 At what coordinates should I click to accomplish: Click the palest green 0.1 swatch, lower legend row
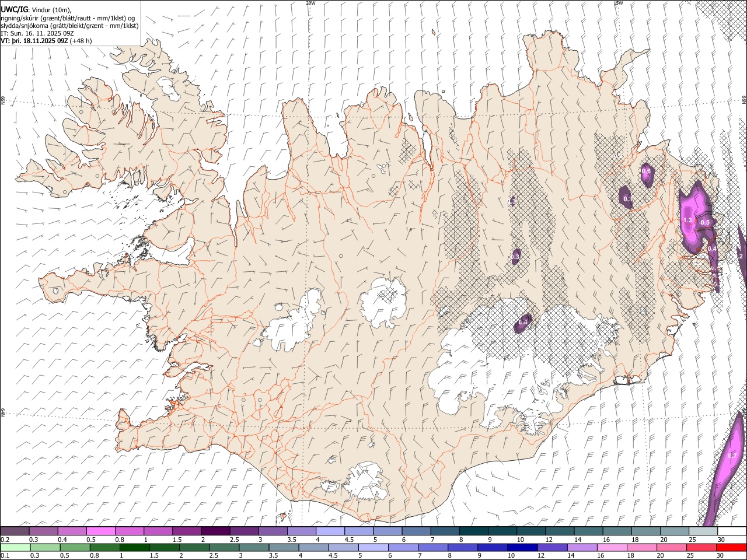point(15,548)
